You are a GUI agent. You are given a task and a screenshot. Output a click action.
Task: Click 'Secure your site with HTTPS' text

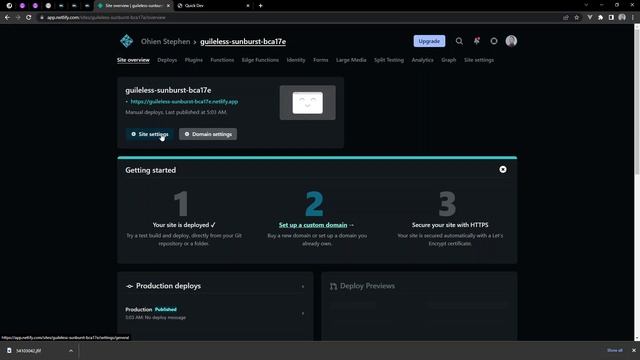pos(450,225)
